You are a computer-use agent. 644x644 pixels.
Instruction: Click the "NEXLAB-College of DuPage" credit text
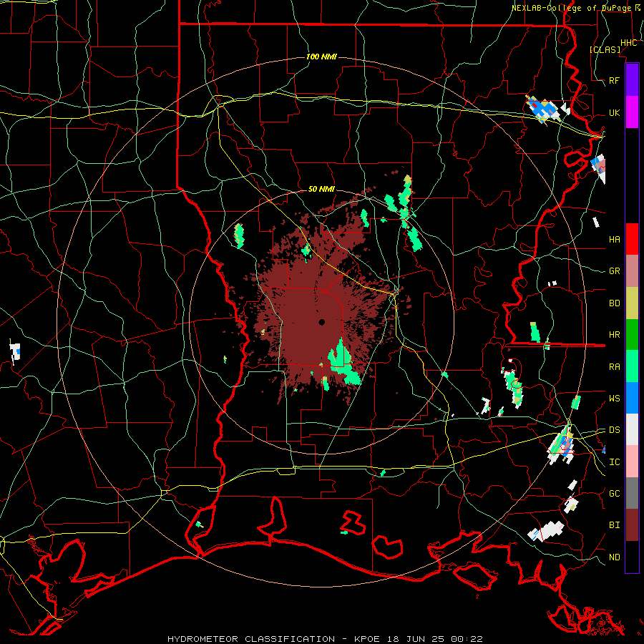coord(571,8)
